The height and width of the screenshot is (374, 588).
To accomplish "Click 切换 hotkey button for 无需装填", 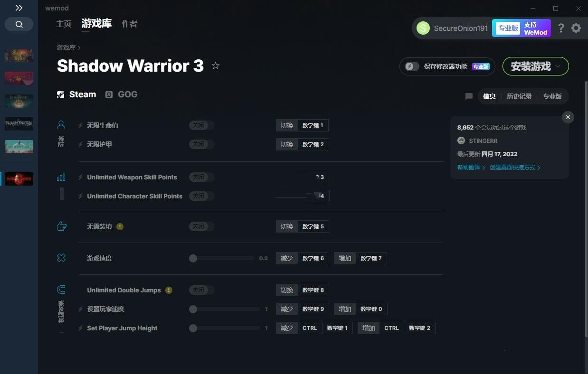I will tap(287, 226).
